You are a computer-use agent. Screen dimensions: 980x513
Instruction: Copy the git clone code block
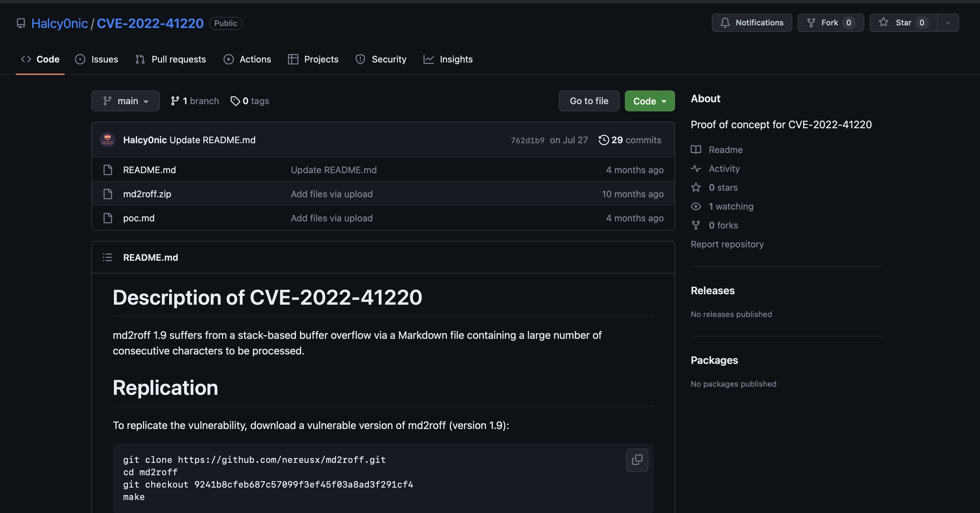(x=637, y=460)
